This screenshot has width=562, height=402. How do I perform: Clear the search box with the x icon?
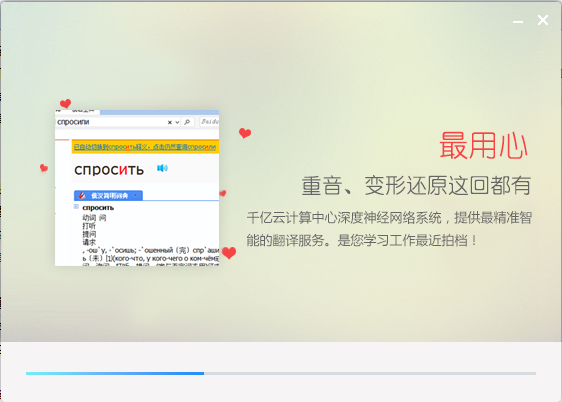coord(170,123)
